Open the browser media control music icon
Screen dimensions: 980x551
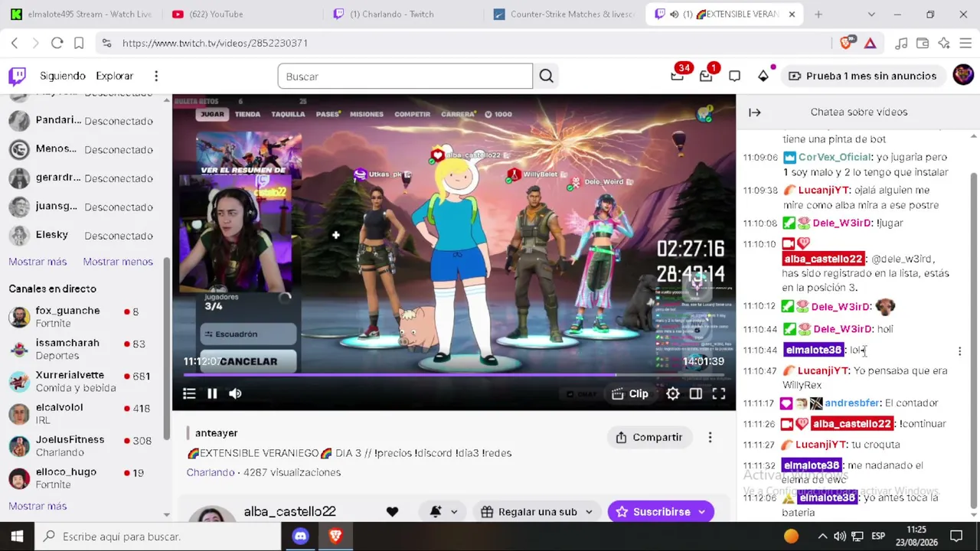pyautogui.click(x=901, y=43)
